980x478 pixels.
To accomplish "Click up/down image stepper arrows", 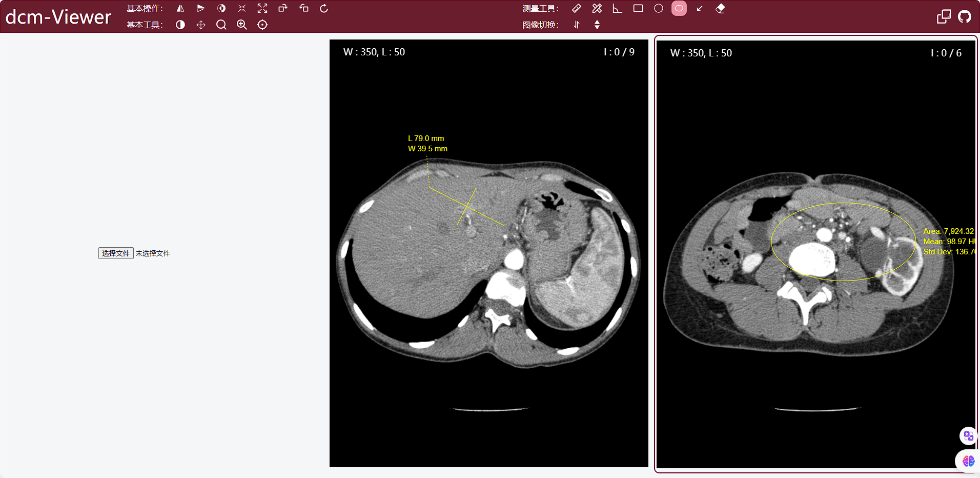I will click(597, 25).
